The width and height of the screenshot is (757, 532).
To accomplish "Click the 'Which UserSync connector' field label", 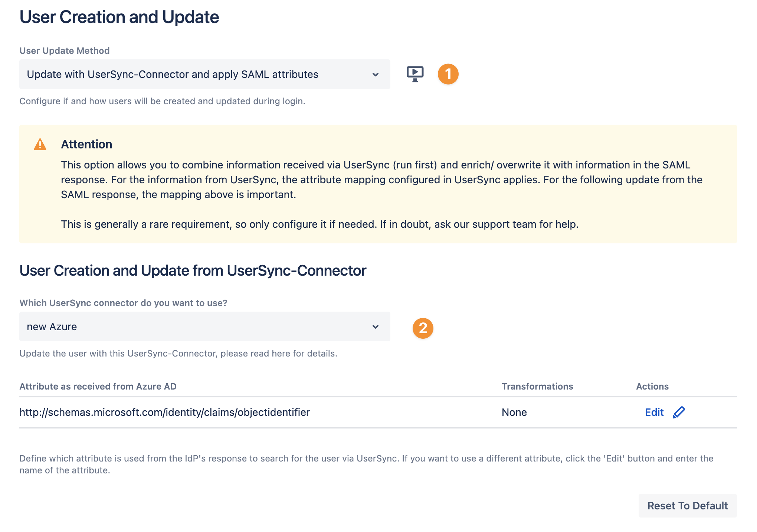I will (x=123, y=303).
